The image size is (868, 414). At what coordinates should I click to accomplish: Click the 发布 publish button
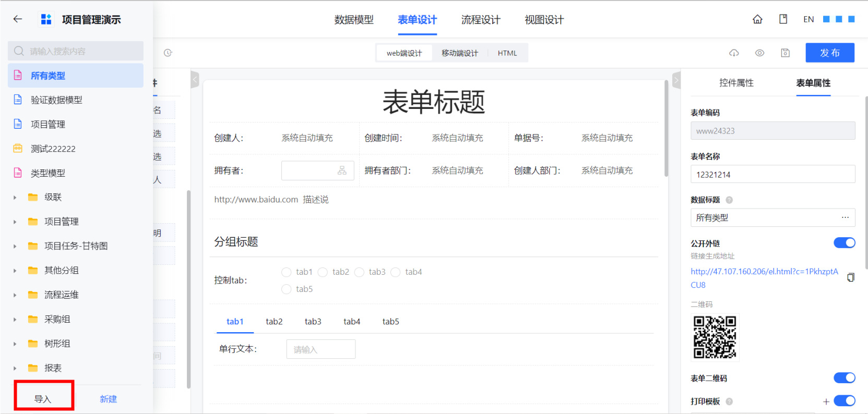point(830,53)
